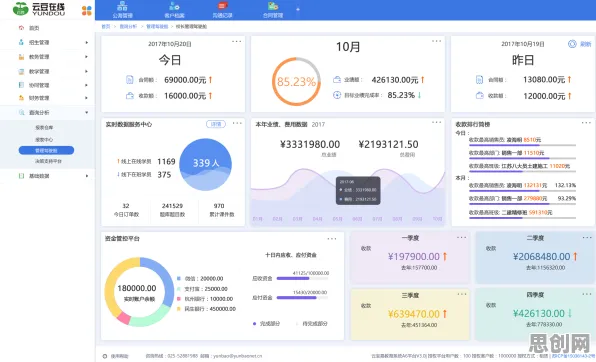This screenshot has height=362, width=596.
Task: Select 决策支持平台 in the sidebar submenu
Action: click(48, 161)
